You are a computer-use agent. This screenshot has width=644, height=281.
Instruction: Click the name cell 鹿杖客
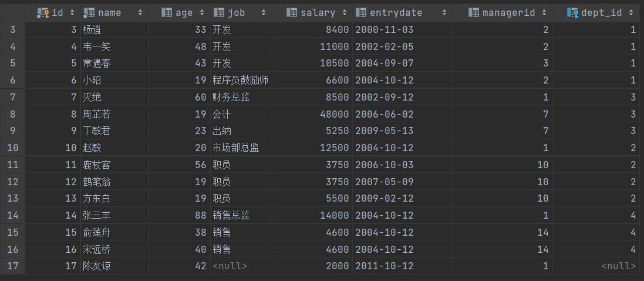tap(114, 165)
